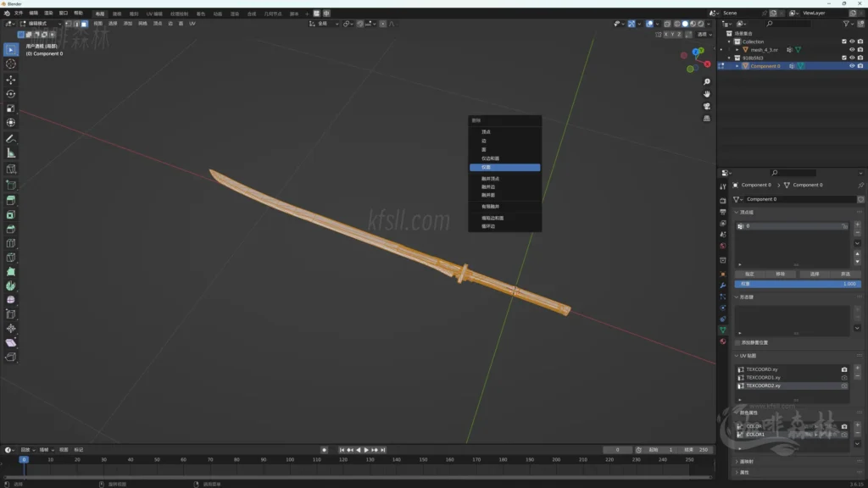Toggle visibility of Component 0 in outliner
This screenshot has height=488, width=868.
click(852, 66)
